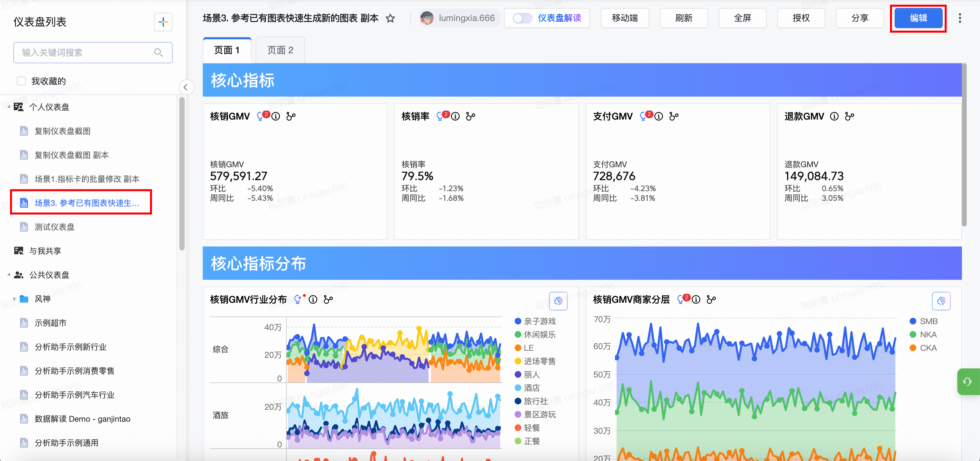980x461 pixels.
Task: Open the more options vertical dots menu
Action: click(959, 18)
